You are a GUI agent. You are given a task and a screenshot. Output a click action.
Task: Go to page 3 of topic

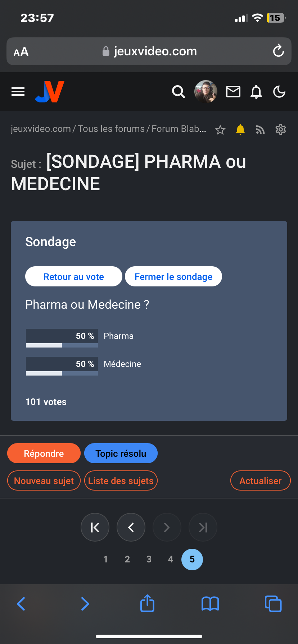click(x=149, y=559)
